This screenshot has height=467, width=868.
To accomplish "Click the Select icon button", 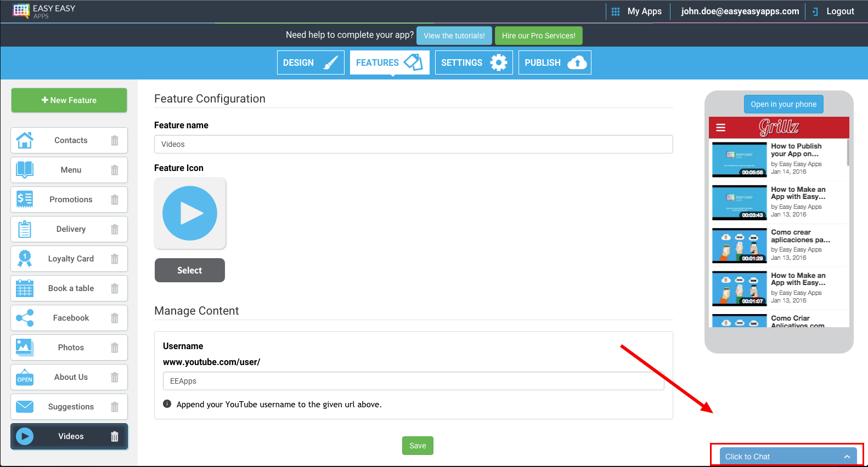I will coord(190,270).
